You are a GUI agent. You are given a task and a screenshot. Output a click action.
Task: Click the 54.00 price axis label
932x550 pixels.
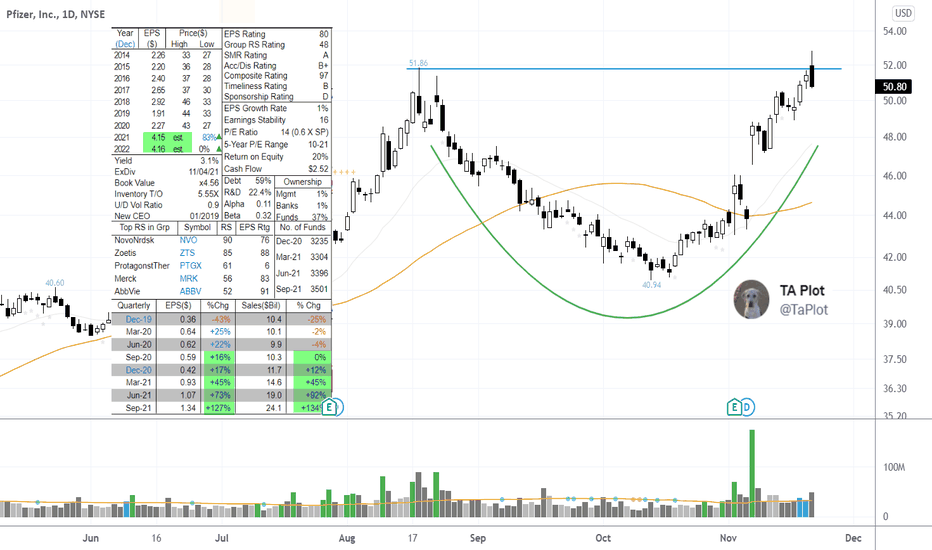tap(895, 31)
